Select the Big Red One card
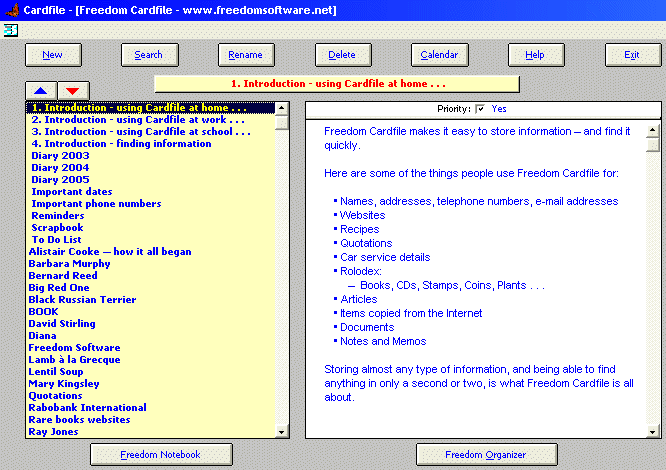The width and height of the screenshot is (666, 470). (150, 288)
